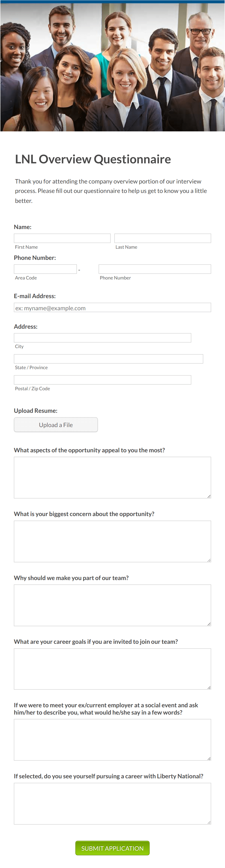225x868 pixels.
Task: Submit the application with the green button
Action: pyautogui.click(x=112, y=848)
